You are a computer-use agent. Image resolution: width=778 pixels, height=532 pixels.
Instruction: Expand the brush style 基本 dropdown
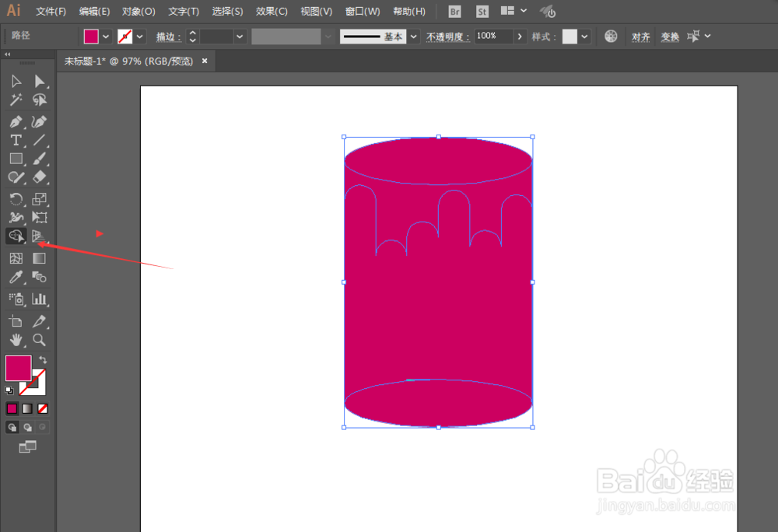[413, 36]
